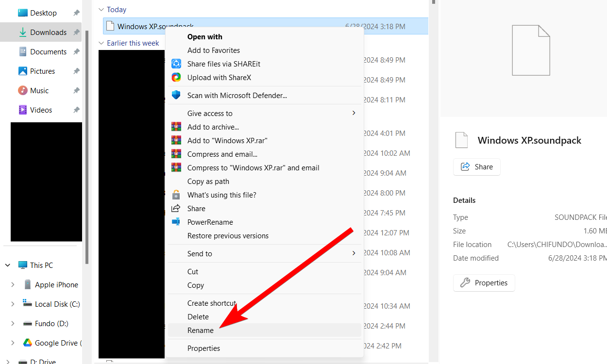The width and height of the screenshot is (607, 364).
Task: Click the Google Drive icon in tree
Action: coord(27,343)
